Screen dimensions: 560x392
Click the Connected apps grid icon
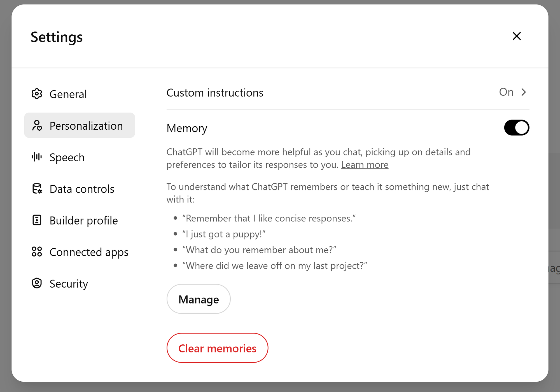point(37,252)
